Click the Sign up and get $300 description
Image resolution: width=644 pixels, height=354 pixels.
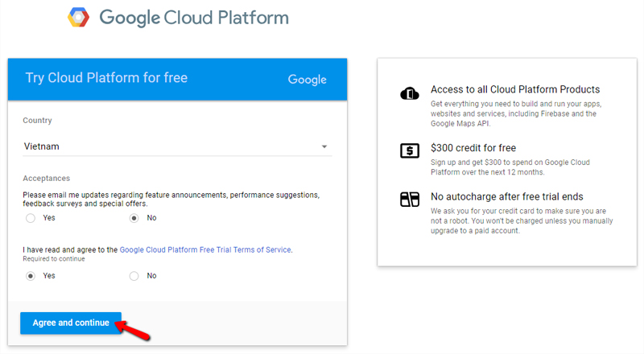[510, 167]
